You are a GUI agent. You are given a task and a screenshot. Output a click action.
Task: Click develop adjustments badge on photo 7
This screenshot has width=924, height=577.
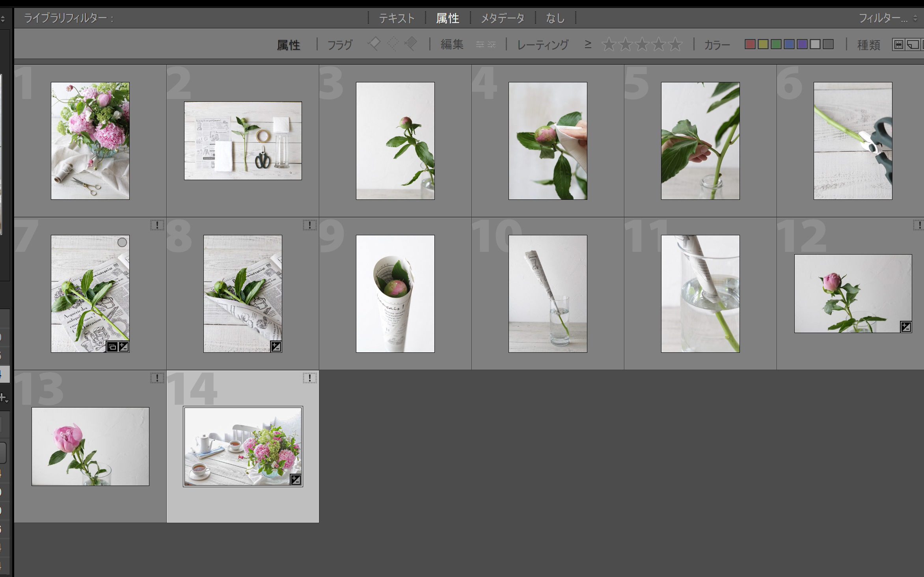pyautogui.click(x=123, y=347)
